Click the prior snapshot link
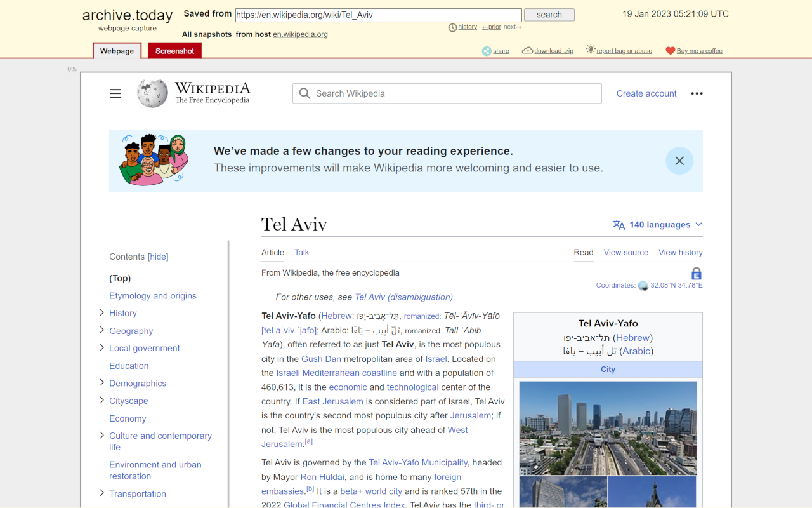Viewport: 812px width, 508px height. pos(492,27)
